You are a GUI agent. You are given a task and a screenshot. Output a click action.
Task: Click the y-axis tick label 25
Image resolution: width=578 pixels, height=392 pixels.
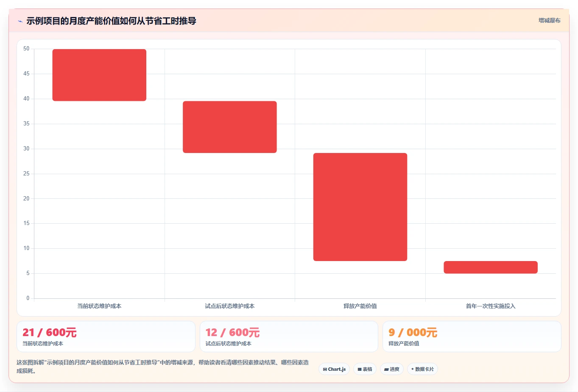pos(26,174)
